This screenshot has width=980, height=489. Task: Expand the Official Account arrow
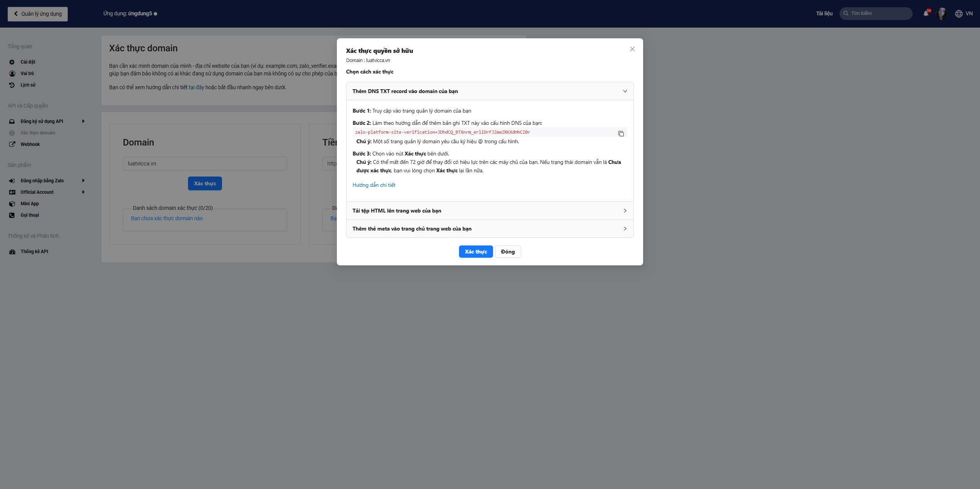[83, 192]
